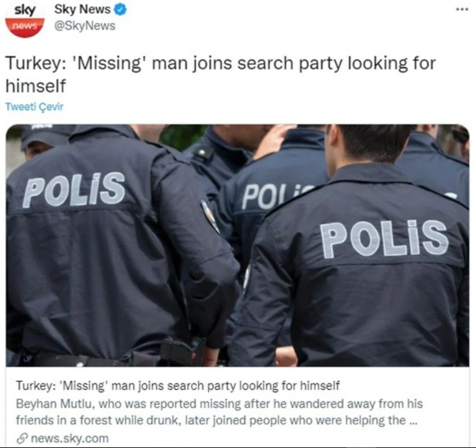Click the main tweet headline text
Screen dimensions: 476x448
(x=220, y=75)
